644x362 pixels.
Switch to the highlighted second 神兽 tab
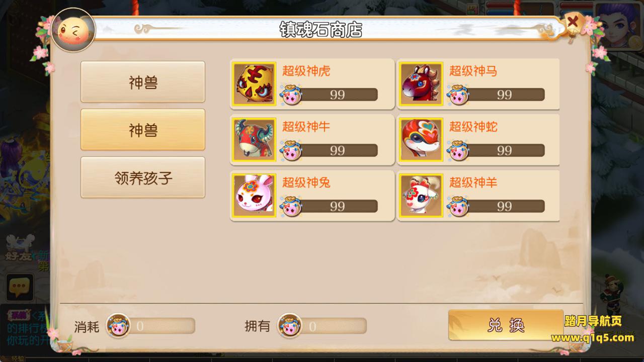[143, 130]
